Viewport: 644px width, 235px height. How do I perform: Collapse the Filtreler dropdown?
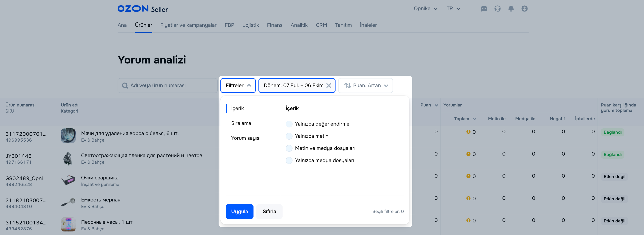[x=238, y=86]
